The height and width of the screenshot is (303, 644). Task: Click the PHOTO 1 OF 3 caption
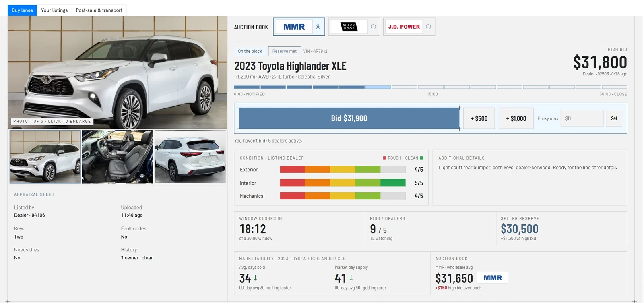pyautogui.click(x=52, y=121)
